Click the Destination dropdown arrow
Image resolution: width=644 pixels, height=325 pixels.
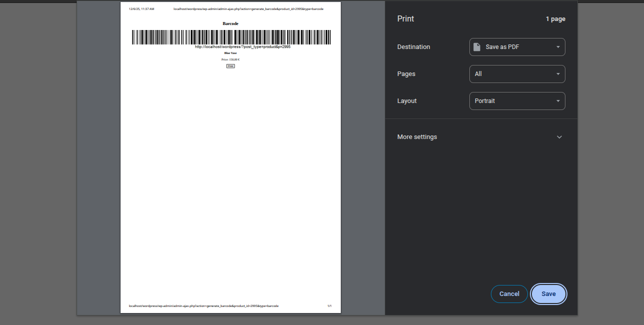point(558,46)
